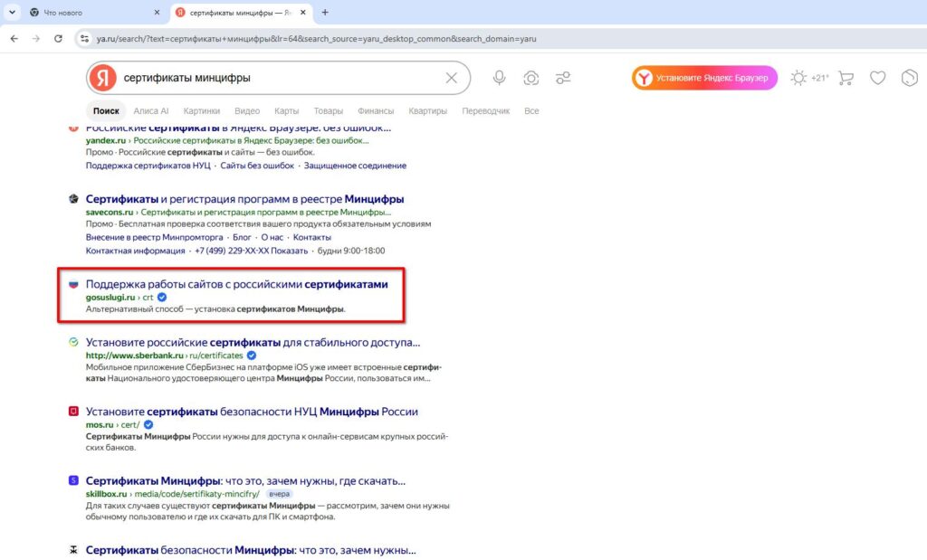This screenshot has width=927, height=560.
Task: Open image search camera icon
Action: click(x=530, y=78)
